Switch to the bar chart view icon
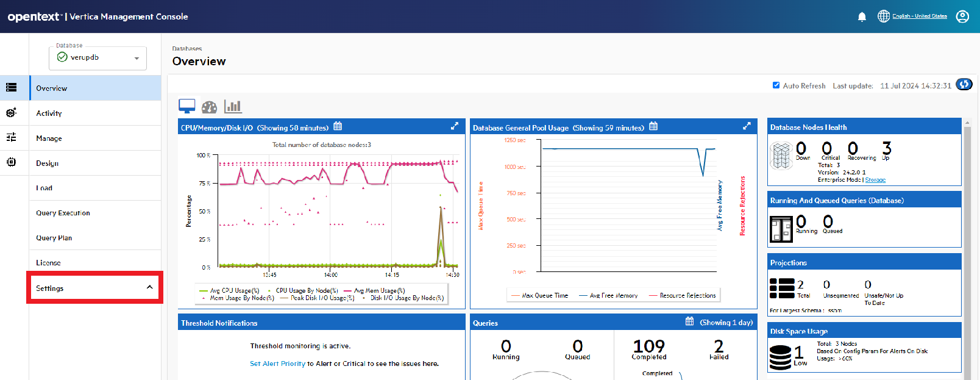The width and height of the screenshot is (980, 380). click(233, 107)
